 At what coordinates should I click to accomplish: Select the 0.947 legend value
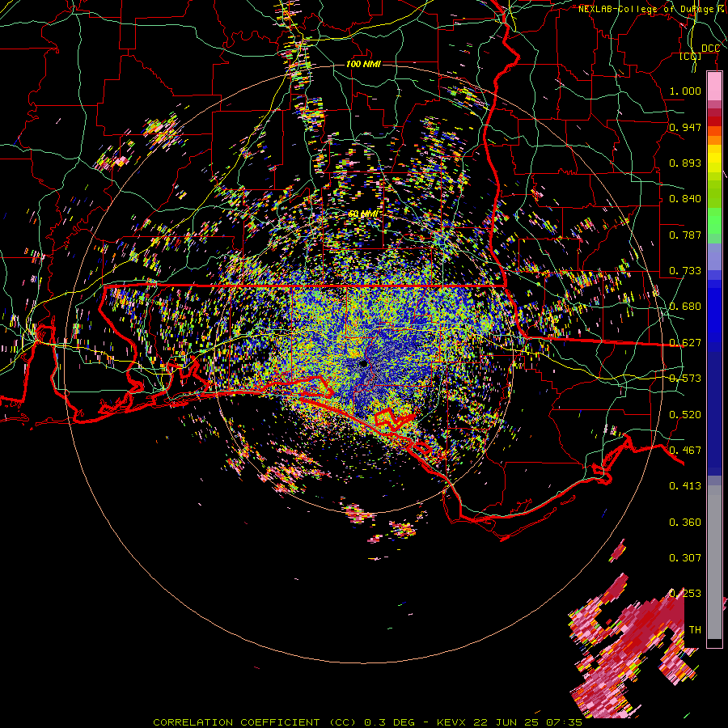coord(685,127)
